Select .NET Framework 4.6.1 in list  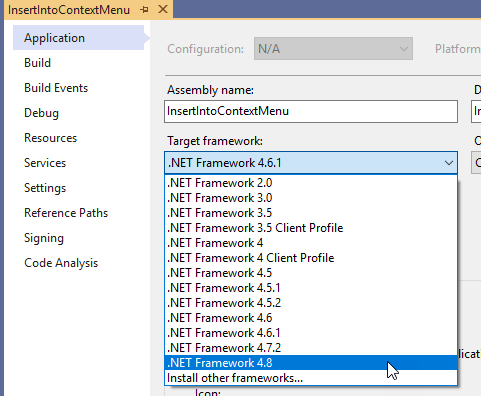(x=311, y=333)
